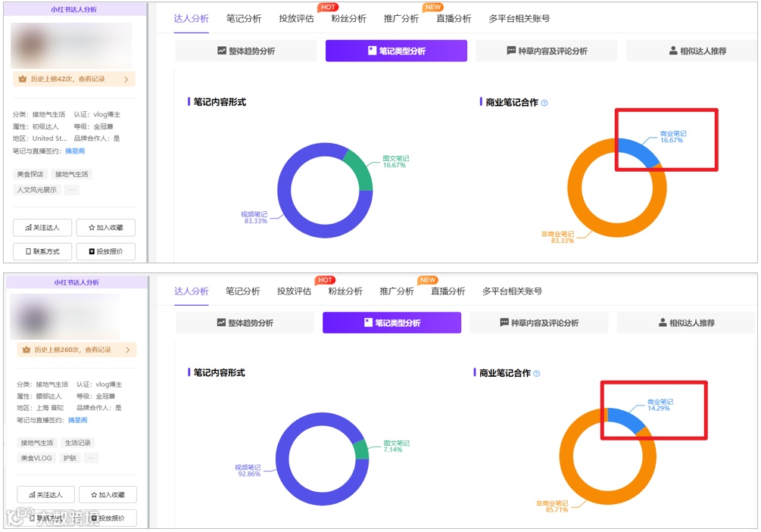Screen dimensions: 761x532
Task: Open 直播分析 tab on the 42次 page
Action: (454, 18)
